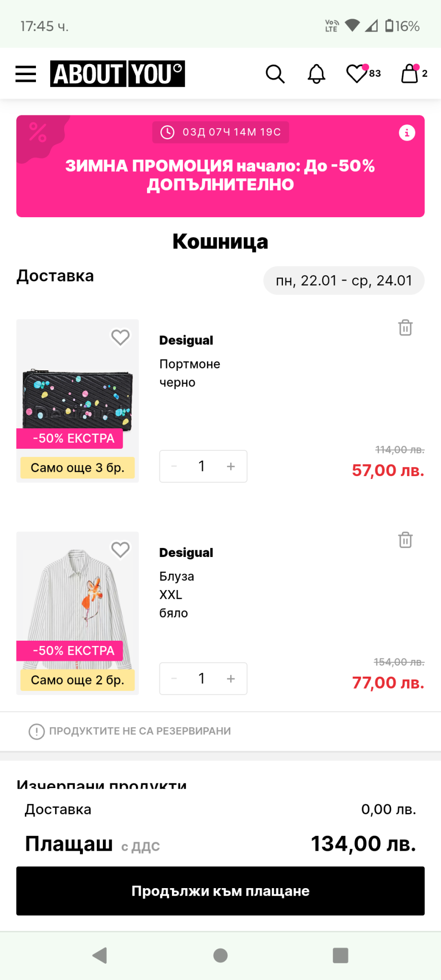Increase blouse quantity with plus button

pos(231,679)
